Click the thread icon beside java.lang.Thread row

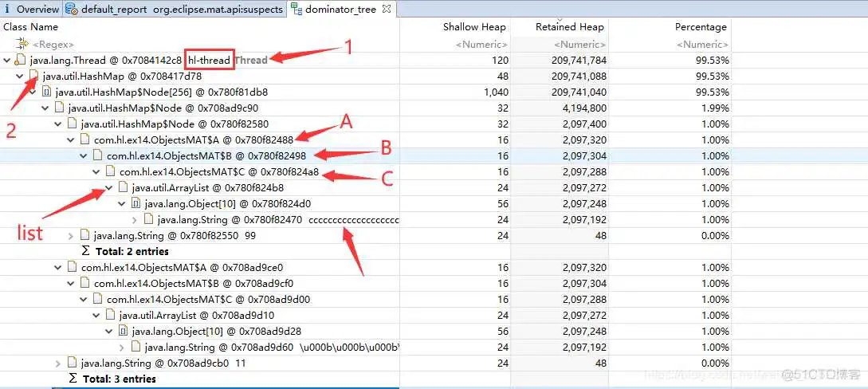pyautogui.click(x=20, y=61)
